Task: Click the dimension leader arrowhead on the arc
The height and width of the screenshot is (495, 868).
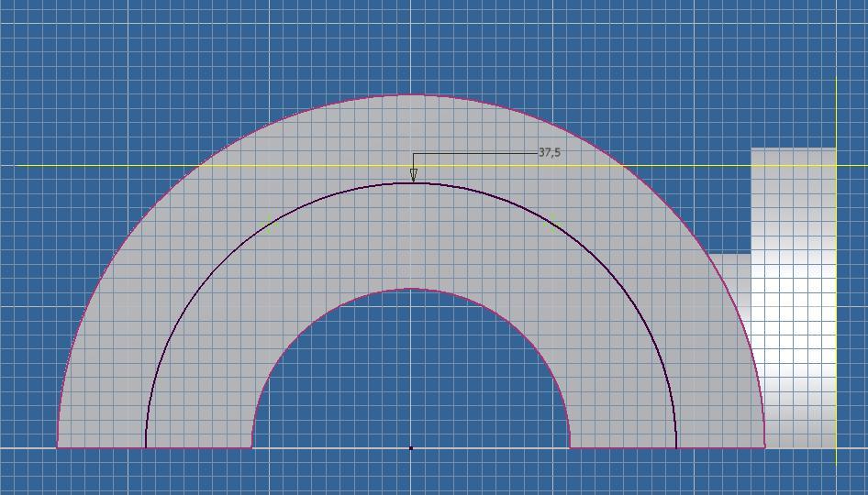Action: click(413, 176)
